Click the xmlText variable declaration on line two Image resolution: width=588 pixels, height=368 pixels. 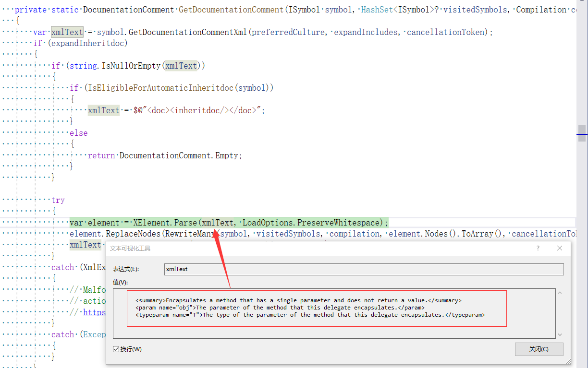coord(67,32)
